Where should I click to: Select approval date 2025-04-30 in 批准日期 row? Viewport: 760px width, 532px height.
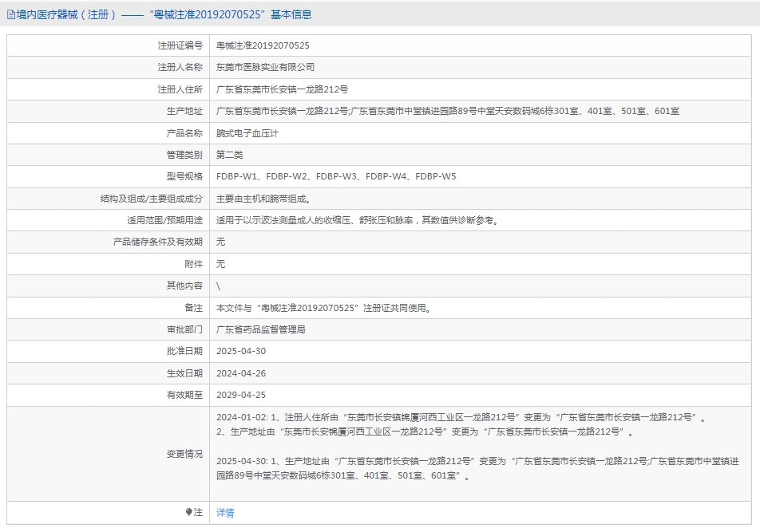(241, 352)
